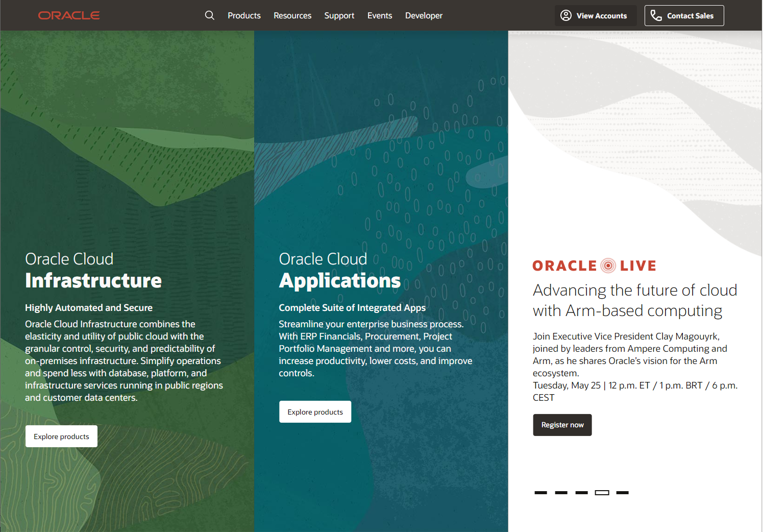Image resolution: width=763 pixels, height=532 pixels.
Task: Click the View Accounts button
Action: click(x=596, y=15)
